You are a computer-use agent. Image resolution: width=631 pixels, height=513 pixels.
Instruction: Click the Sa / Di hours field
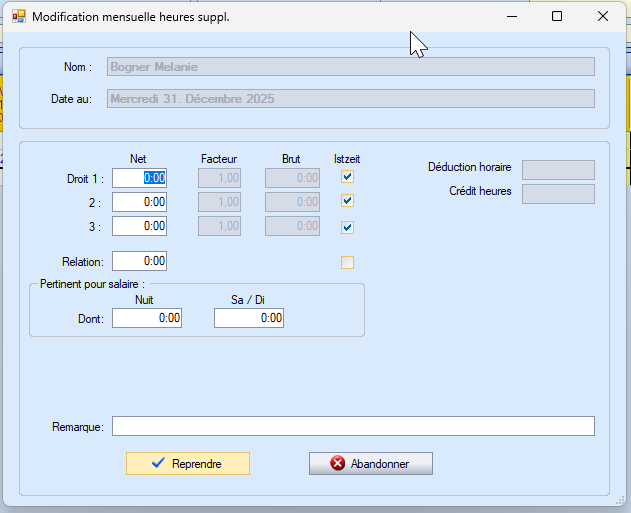249,318
